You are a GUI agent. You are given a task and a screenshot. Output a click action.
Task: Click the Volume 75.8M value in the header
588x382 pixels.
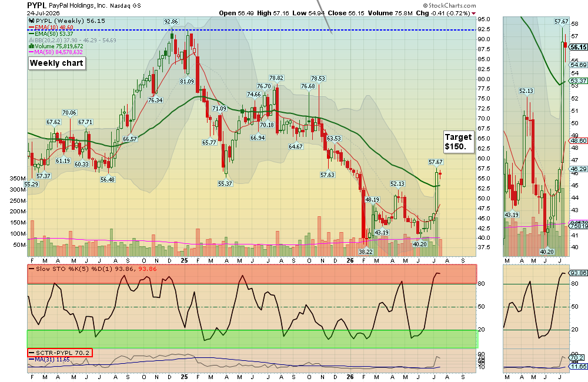pyautogui.click(x=390, y=13)
